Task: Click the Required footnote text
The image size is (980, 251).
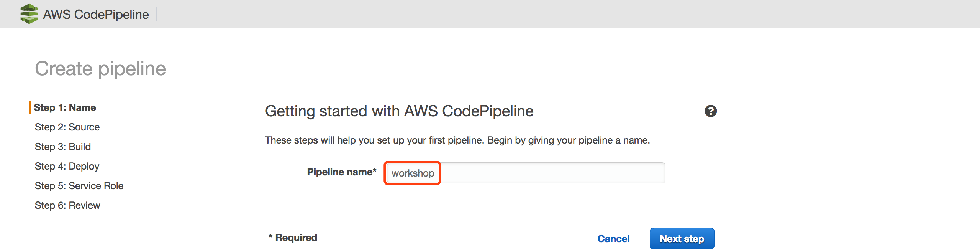Action: point(293,238)
